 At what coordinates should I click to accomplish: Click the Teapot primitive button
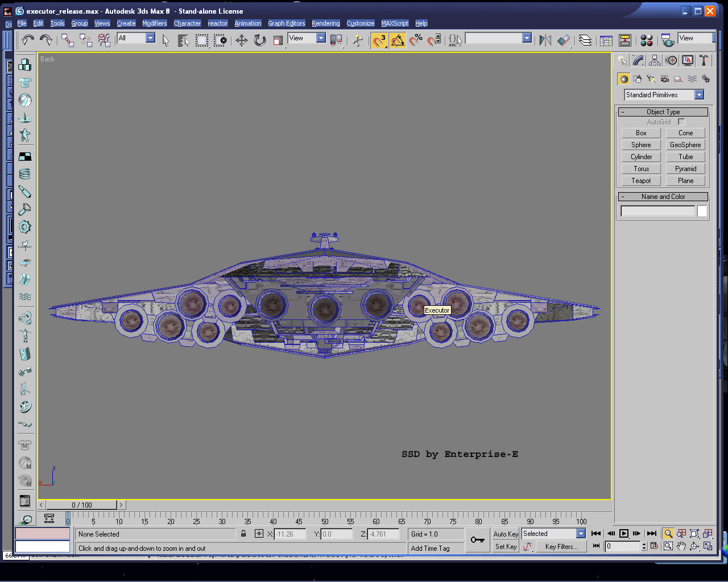[641, 181]
